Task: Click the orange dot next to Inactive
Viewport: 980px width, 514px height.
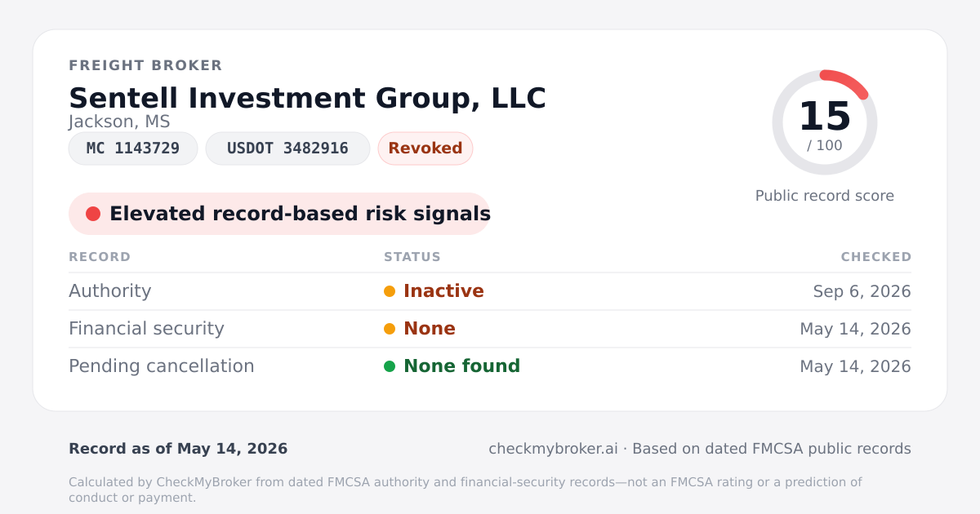Action: point(390,291)
